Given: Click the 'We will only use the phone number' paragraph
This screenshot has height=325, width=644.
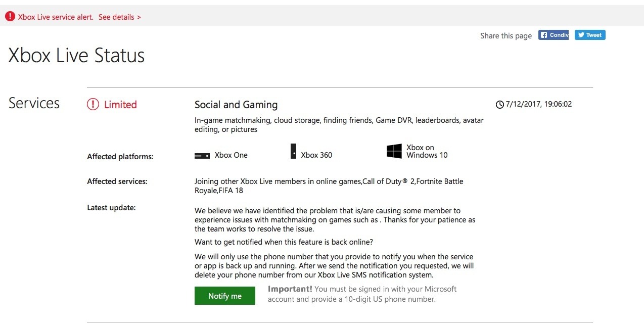Looking at the screenshot, I should [x=335, y=266].
